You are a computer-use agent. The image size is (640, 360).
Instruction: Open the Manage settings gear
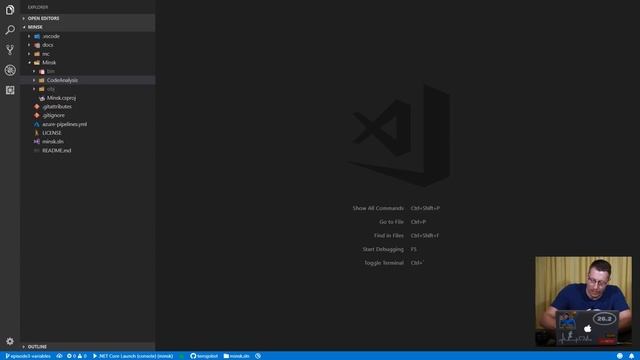(x=10, y=341)
